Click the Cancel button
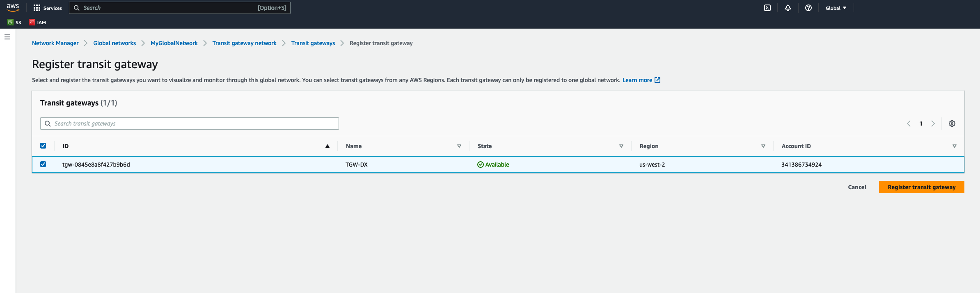 pyautogui.click(x=857, y=187)
